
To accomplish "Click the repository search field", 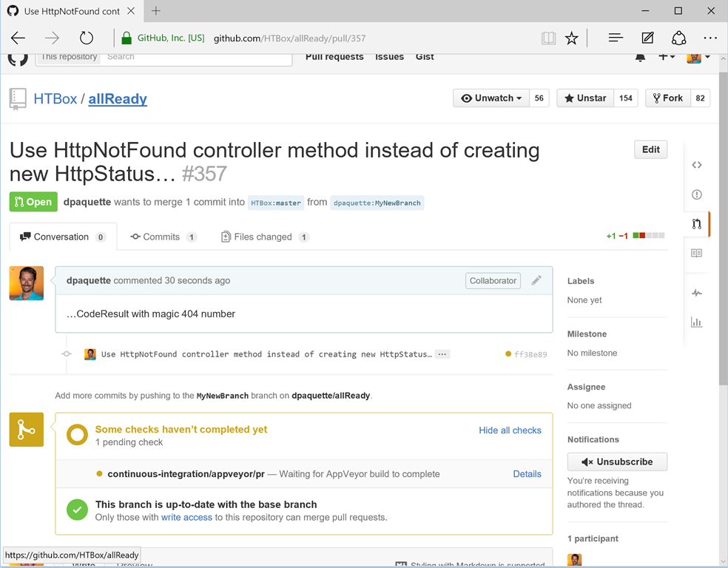I will tap(195, 58).
